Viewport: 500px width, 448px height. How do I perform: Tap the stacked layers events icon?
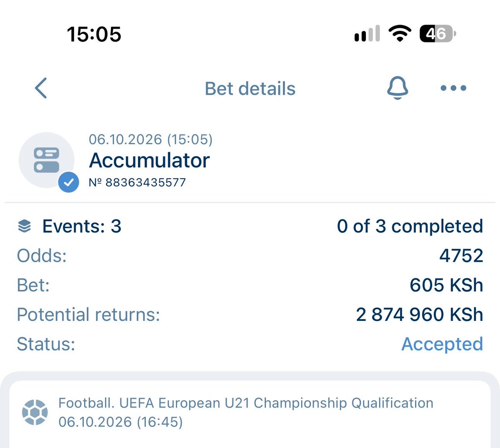pos(25,226)
